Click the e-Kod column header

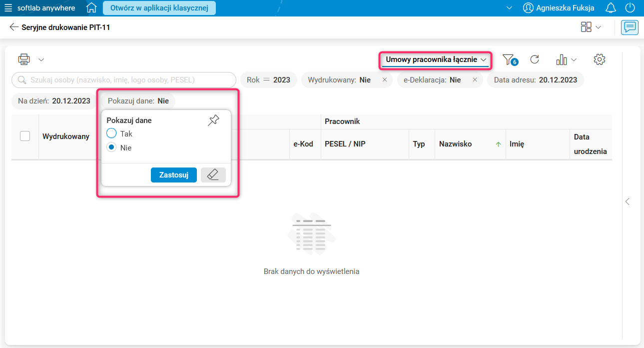tap(303, 144)
